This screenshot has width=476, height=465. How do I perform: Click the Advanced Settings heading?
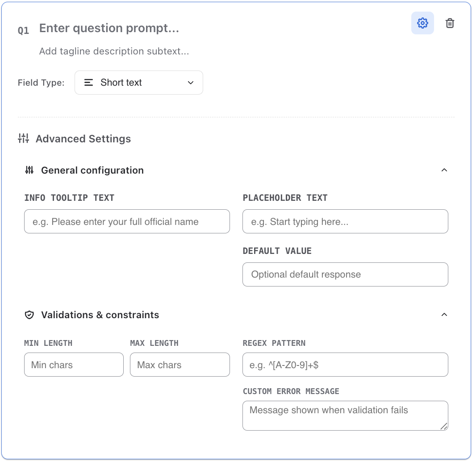pos(83,139)
